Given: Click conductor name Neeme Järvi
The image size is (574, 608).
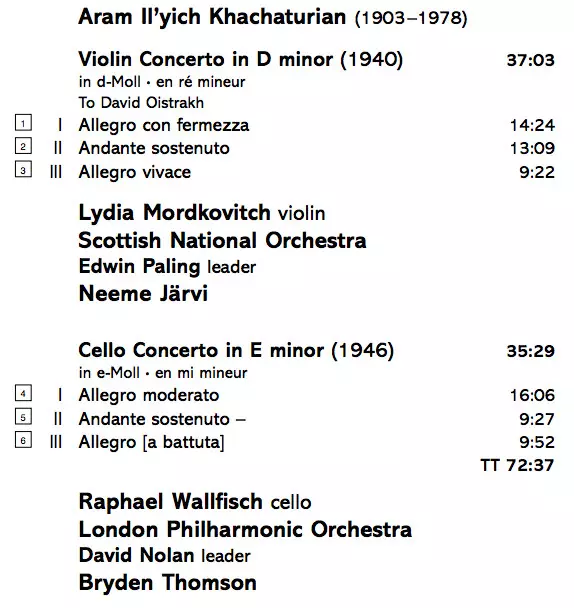Looking at the screenshot, I should pyautogui.click(x=143, y=293).
